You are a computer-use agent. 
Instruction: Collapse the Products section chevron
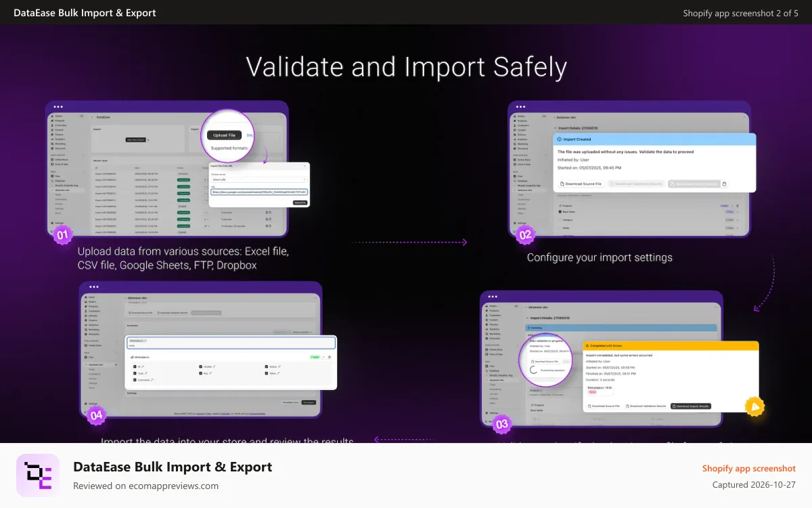point(732,205)
